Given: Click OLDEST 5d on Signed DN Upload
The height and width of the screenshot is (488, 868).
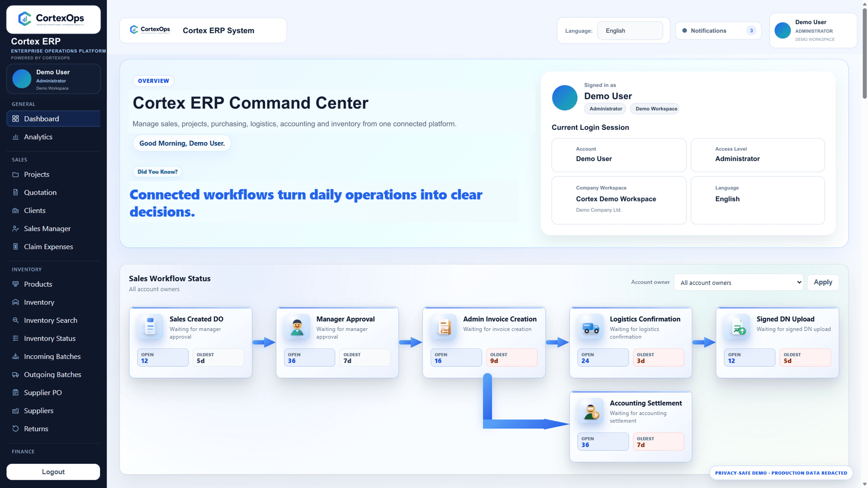Looking at the screenshot, I should point(805,358).
